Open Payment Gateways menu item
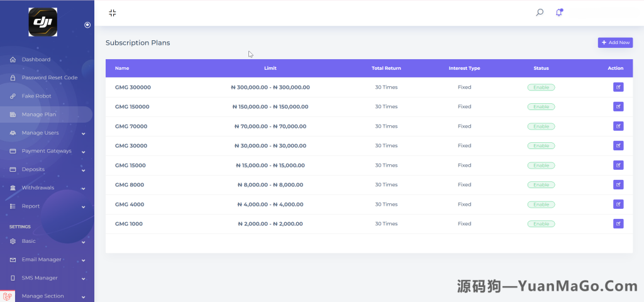 (x=47, y=151)
